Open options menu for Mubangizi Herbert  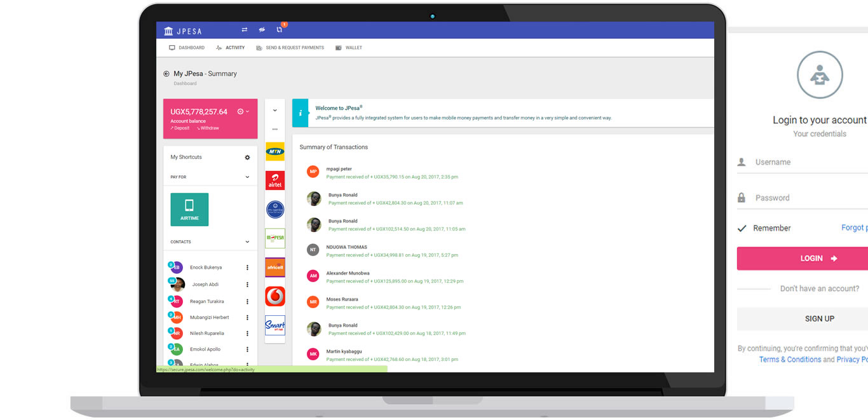coord(247,318)
